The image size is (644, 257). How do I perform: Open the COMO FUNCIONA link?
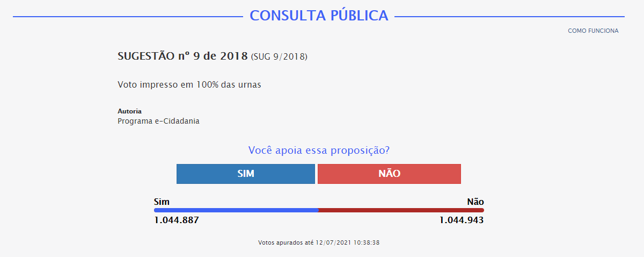(593, 31)
